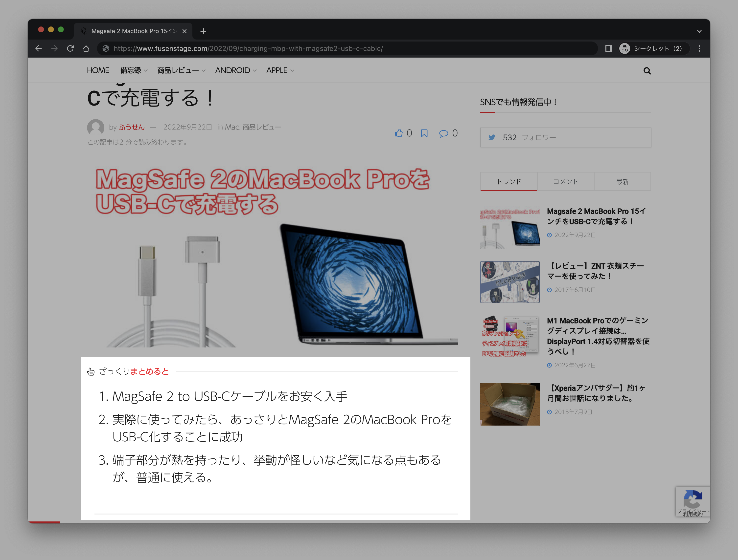The image size is (738, 560).
Task: Expand the tab search chevron
Action: coord(699,31)
